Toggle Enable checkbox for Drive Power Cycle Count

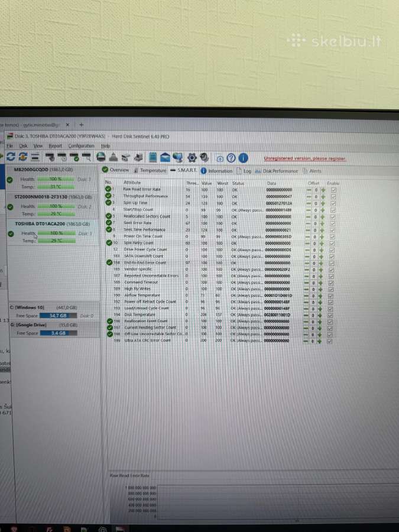(332, 250)
